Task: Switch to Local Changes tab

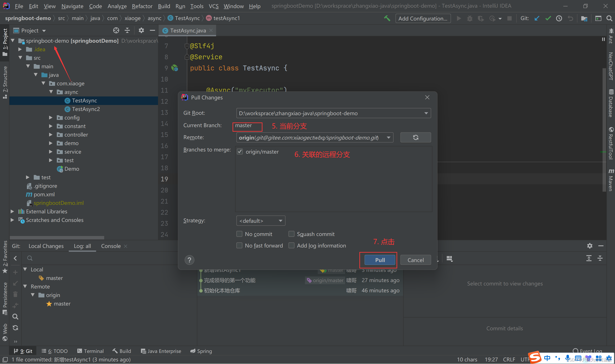Action: (x=46, y=246)
